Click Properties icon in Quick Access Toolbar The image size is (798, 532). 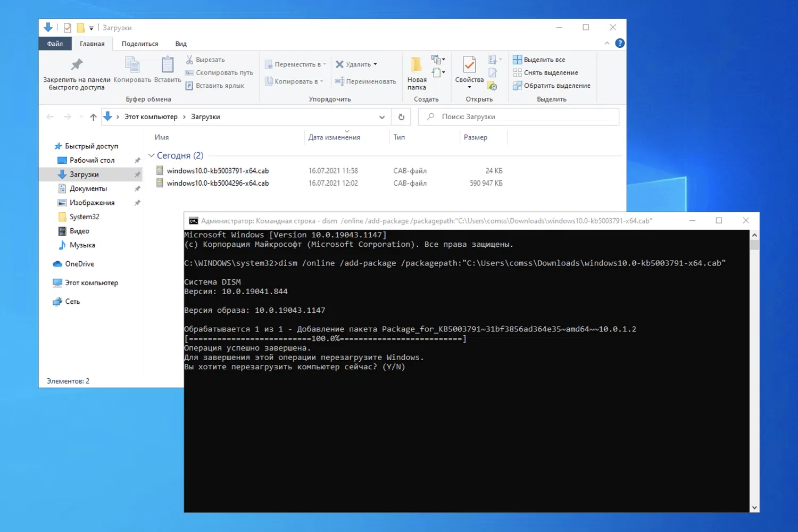(68, 28)
